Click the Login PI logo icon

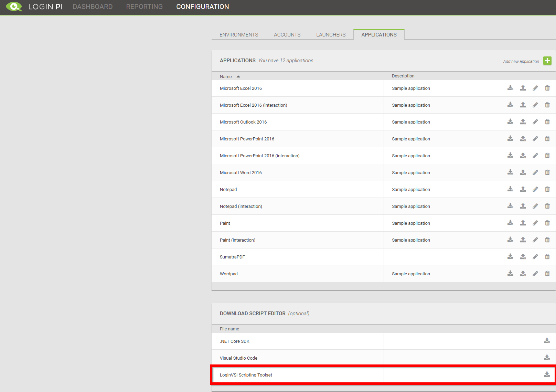click(14, 7)
